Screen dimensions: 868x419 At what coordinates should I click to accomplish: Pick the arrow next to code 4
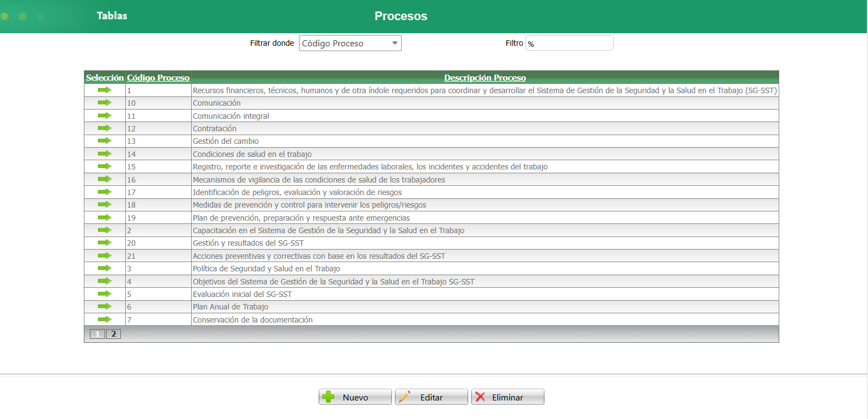[x=105, y=281]
